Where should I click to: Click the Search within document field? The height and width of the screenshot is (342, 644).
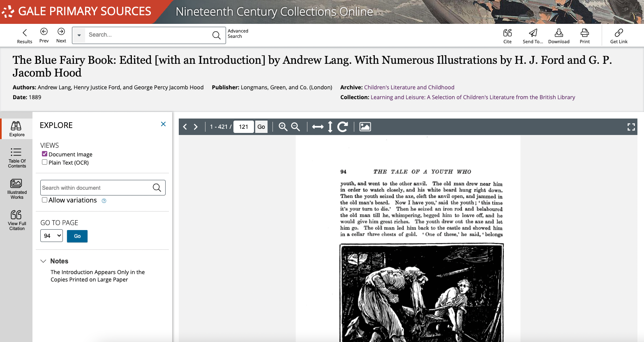point(95,188)
